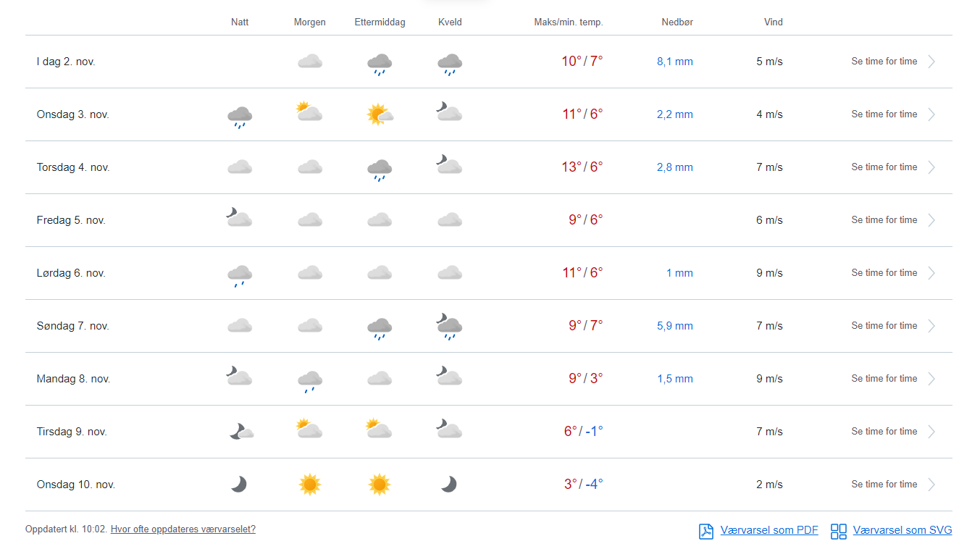
Task: Click "Se time for time" for Søndag 7. nov.
Action: coord(884,326)
